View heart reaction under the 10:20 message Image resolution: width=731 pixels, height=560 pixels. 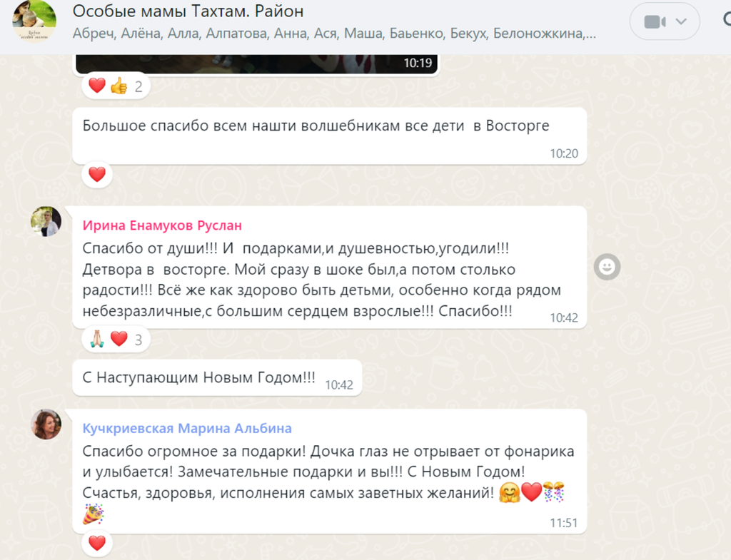[97, 175]
